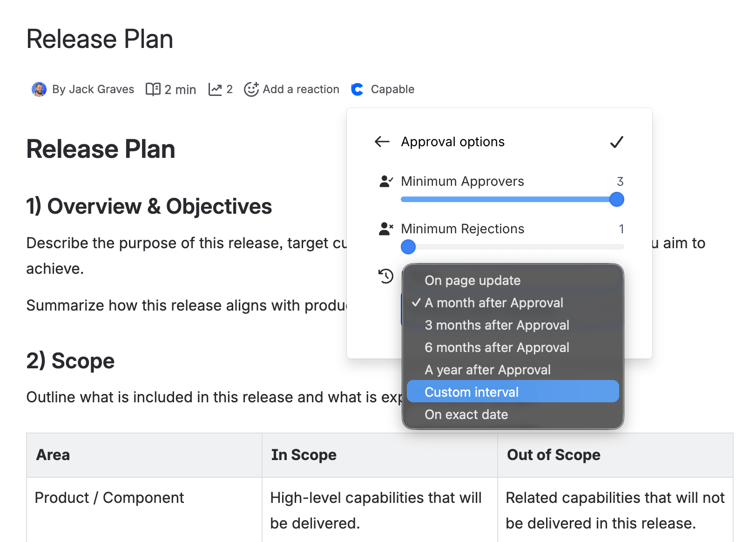
Task: Click the Minimum Approvers slider handle
Action: tap(617, 199)
